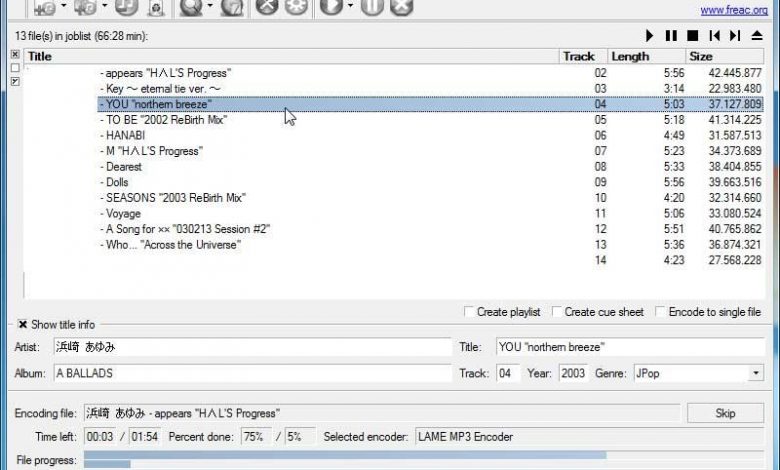This screenshot has width=780, height=470.
Task: Click the Clear joblist recycle bin icon
Action: [156, 7]
